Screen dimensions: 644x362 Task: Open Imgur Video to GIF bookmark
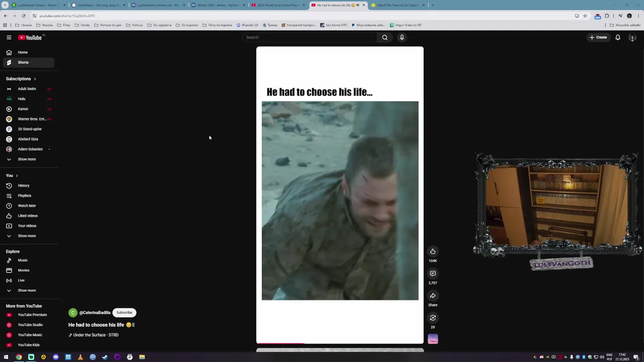[406, 25]
